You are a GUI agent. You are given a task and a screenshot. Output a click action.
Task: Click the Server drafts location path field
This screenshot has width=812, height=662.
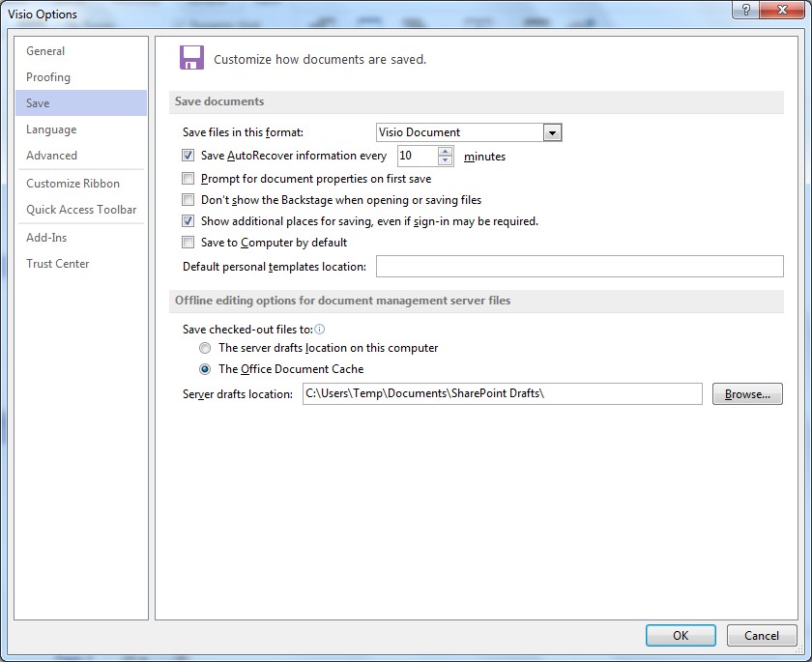503,394
